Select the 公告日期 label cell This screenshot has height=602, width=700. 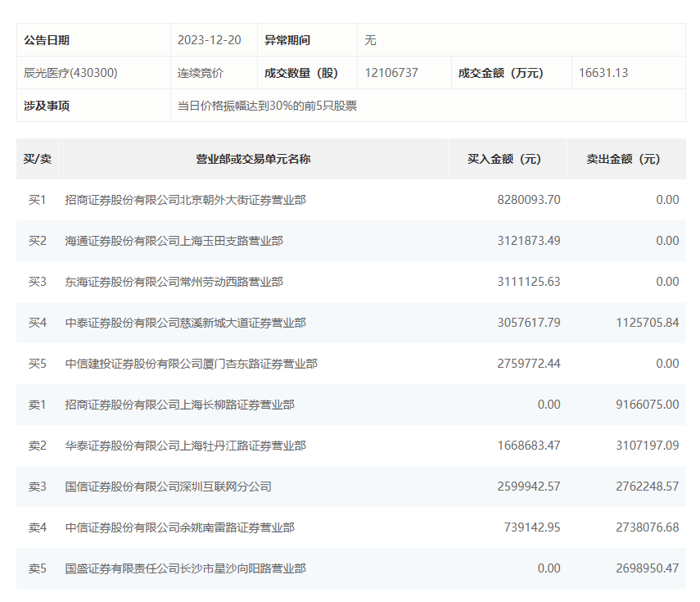[x=93, y=40]
